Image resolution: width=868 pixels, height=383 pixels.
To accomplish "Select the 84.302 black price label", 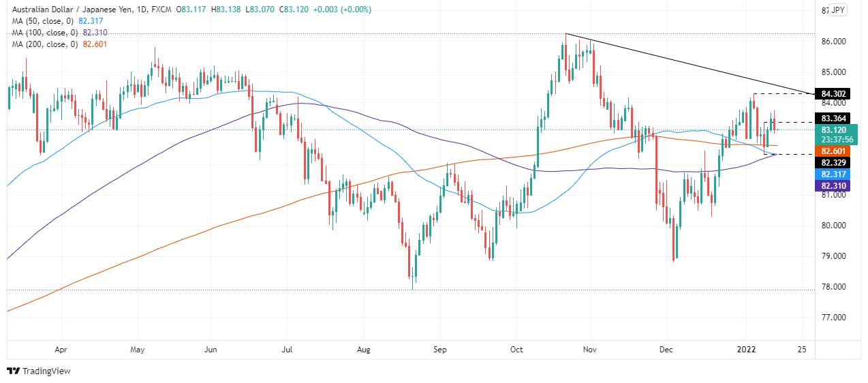I will click(x=834, y=94).
